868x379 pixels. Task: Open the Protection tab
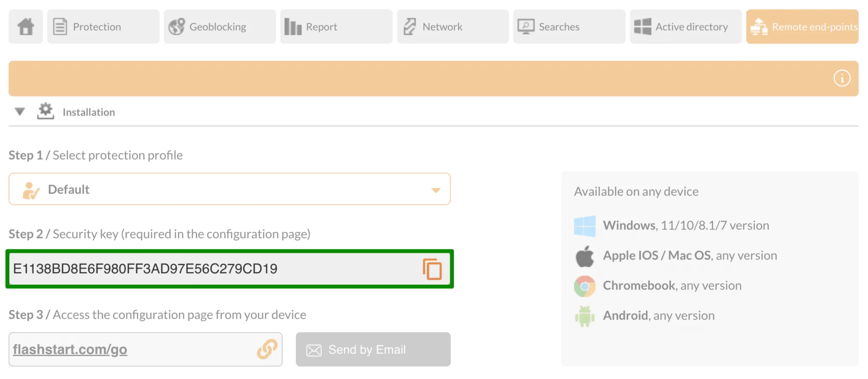pos(103,27)
